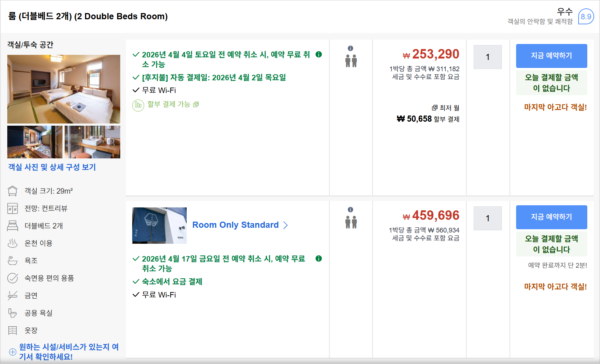This screenshot has width=600, height=364.
Task: Click the Room Only Standard entrance photo
Action: pos(159,225)
